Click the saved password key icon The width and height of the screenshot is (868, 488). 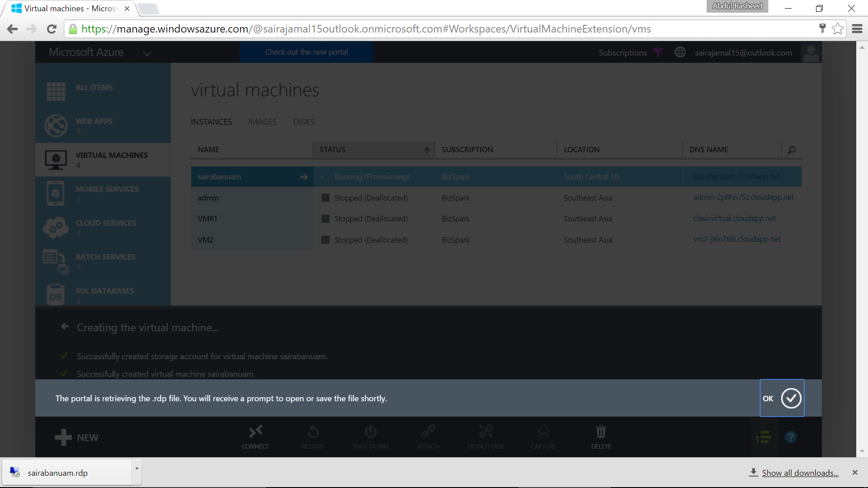(x=822, y=28)
